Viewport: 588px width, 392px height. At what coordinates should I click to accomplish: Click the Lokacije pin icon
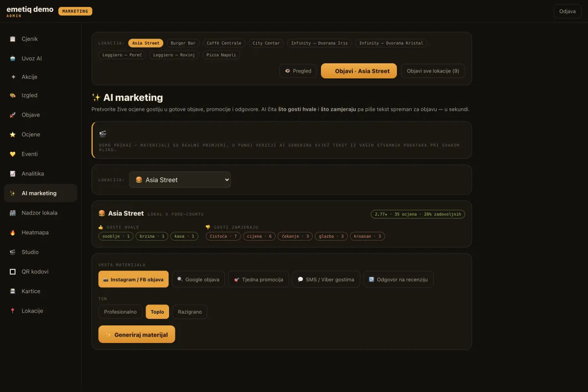click(13, 311)
